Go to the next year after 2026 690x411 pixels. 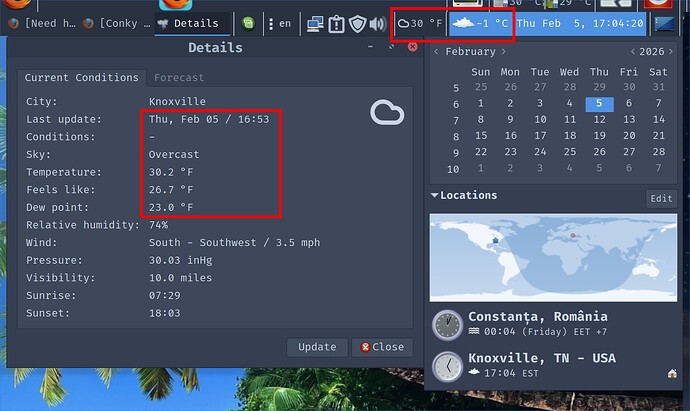[x=671, y=51]
